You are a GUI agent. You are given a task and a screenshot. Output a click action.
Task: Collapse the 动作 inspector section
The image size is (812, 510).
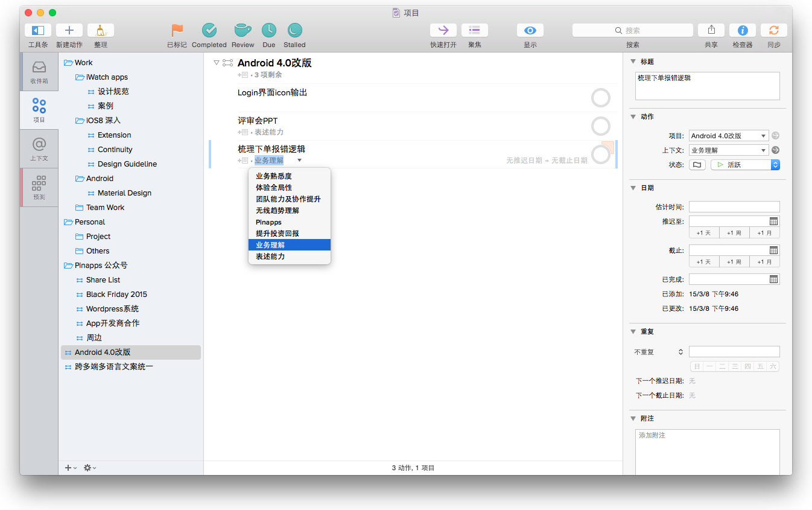coord(633,116)
